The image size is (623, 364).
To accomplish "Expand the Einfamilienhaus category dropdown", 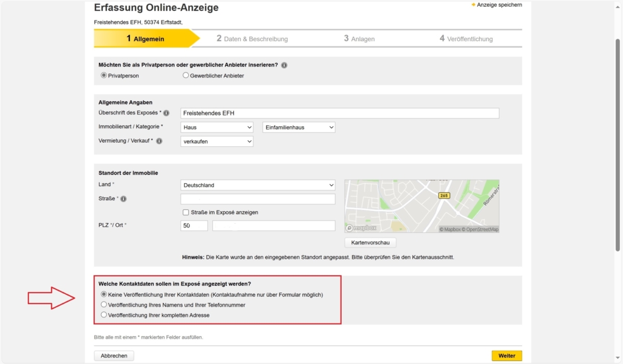I will click(298, 127).
